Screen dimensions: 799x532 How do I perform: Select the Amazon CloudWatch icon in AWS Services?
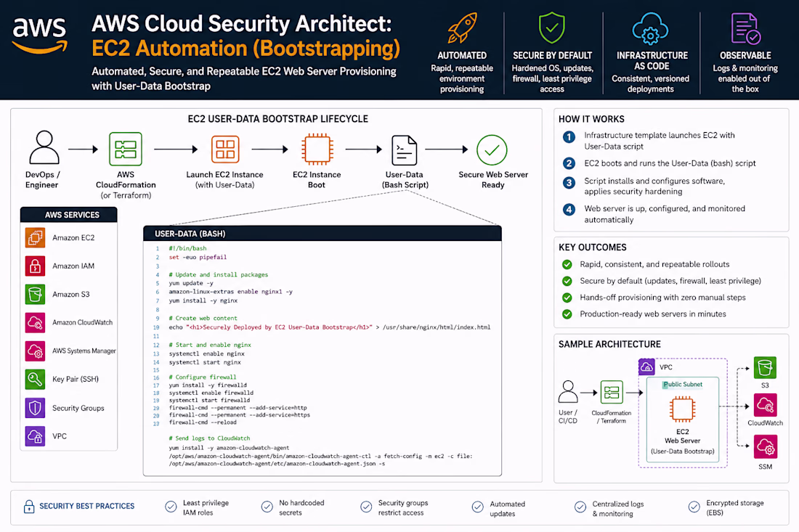35,322
